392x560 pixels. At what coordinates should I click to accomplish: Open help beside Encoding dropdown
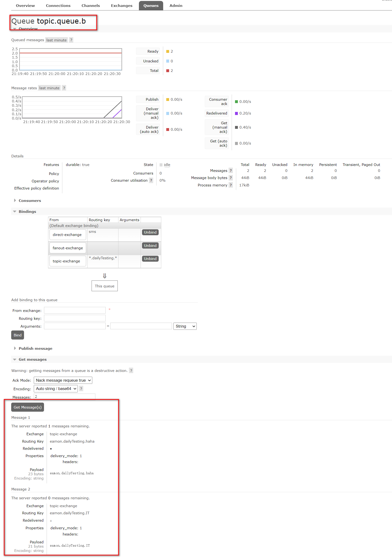(x=81, y=389)
